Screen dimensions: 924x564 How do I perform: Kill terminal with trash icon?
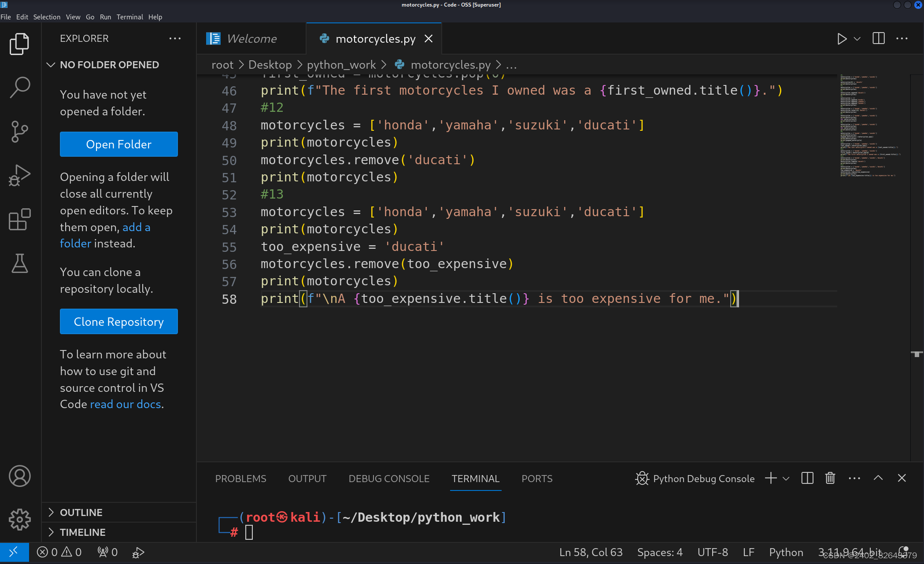(x=830, y=479)
